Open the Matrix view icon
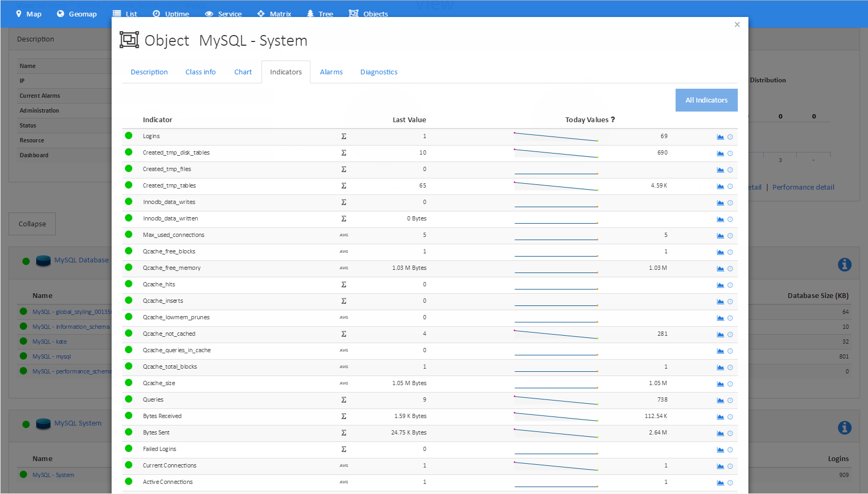Viewport: 868px width, 494px height. 260,14
